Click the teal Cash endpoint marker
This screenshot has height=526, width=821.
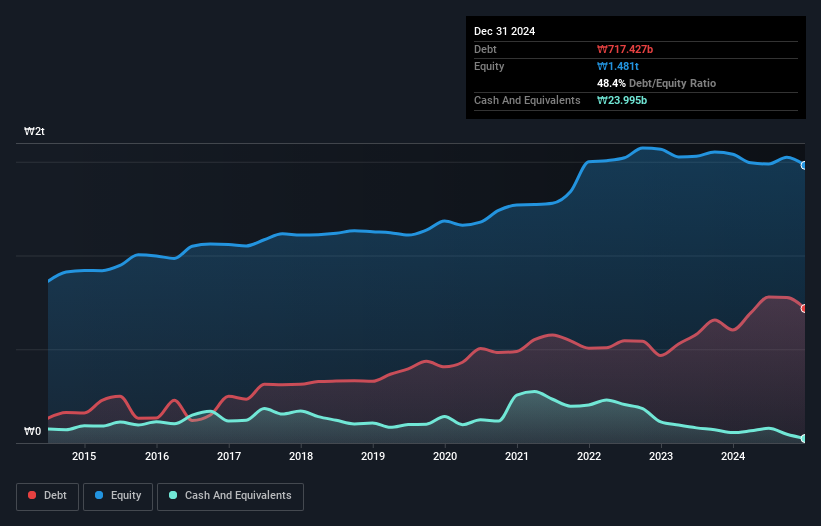[x=804, y=439]
